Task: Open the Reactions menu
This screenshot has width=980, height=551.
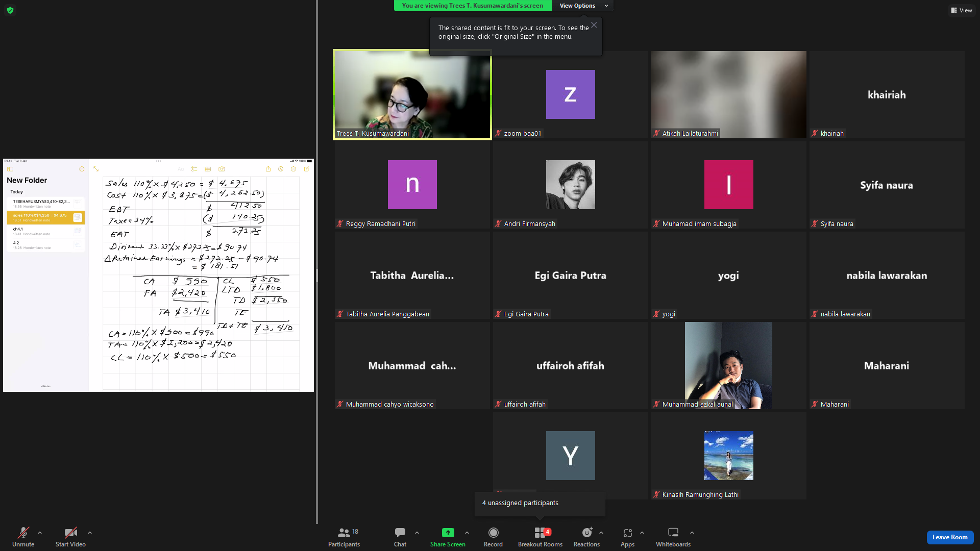Action: (586, 537)
